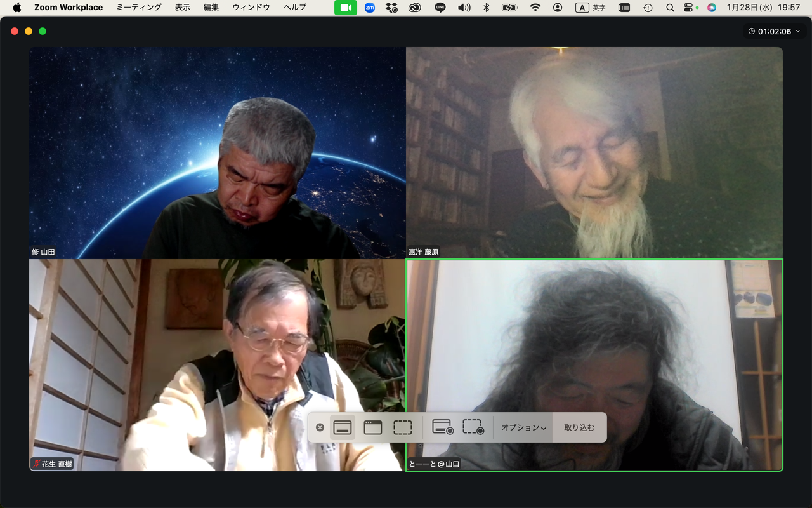812x508 pixels.
Task: Click the muted microphone icon beside 花生 直樹
Action: point(36,464)
